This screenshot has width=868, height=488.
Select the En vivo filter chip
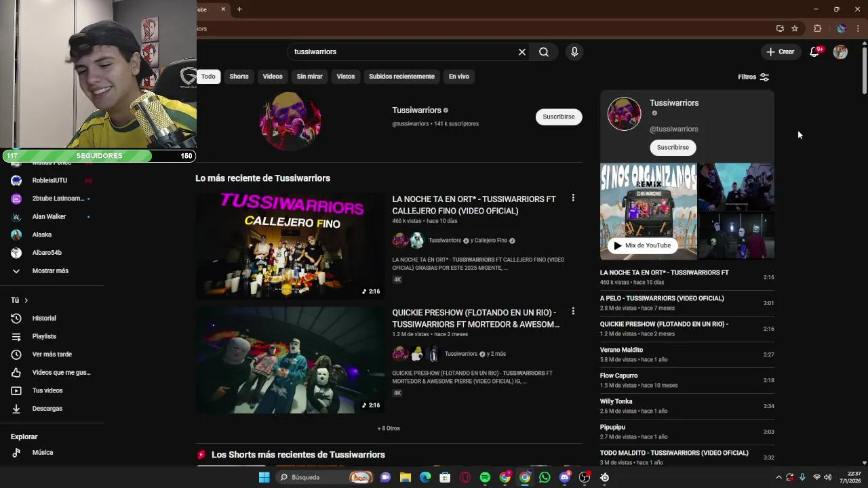tap(459, 77)
